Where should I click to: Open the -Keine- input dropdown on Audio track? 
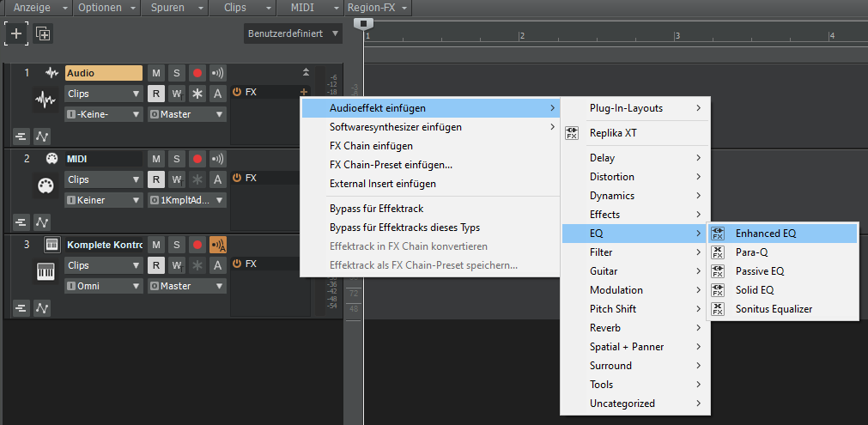coord(104,114)
